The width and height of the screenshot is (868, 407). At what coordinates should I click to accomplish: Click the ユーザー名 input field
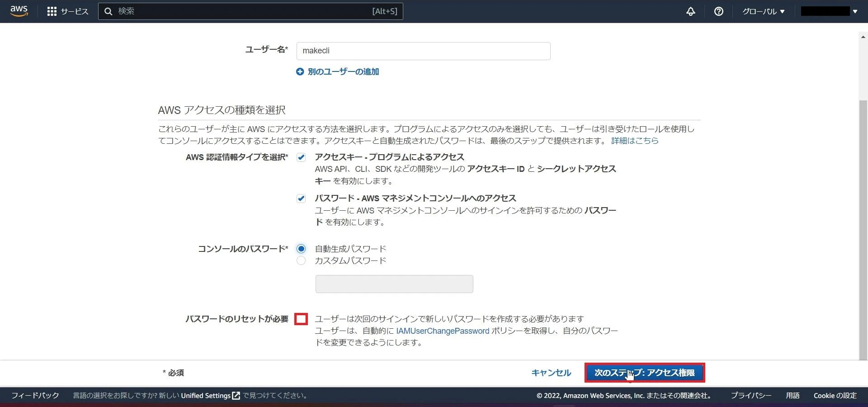(x=423, y=51)
